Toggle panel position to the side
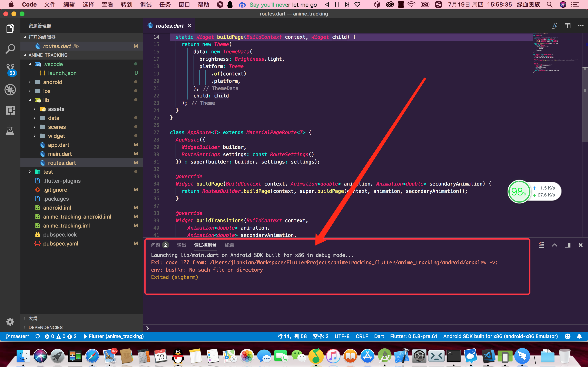 tap(567, 245)
